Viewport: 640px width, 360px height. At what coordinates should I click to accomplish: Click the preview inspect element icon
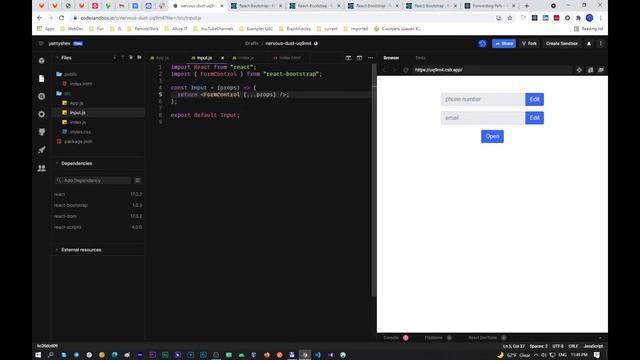coord(590,70)
